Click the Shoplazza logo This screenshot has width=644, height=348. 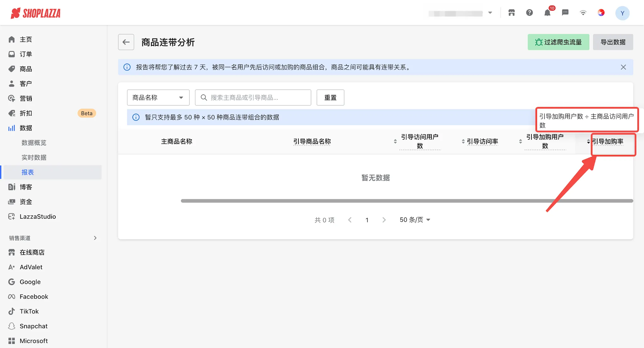click(x=36, y=13)
